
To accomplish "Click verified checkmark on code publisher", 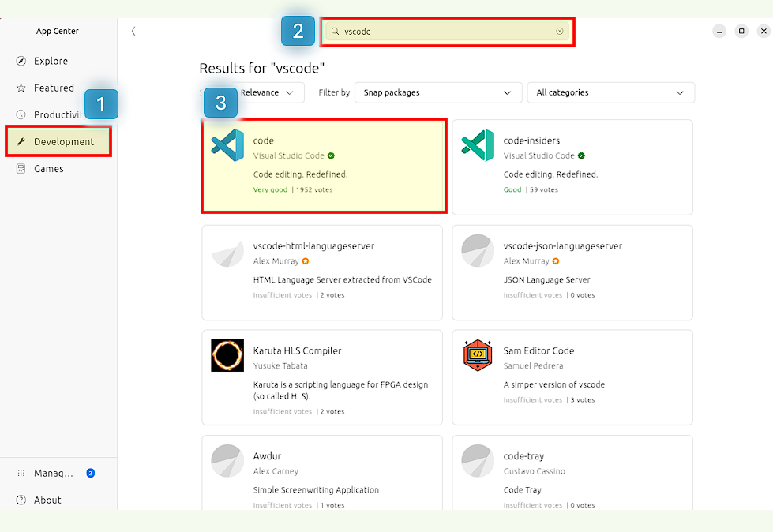I will 332,155.
